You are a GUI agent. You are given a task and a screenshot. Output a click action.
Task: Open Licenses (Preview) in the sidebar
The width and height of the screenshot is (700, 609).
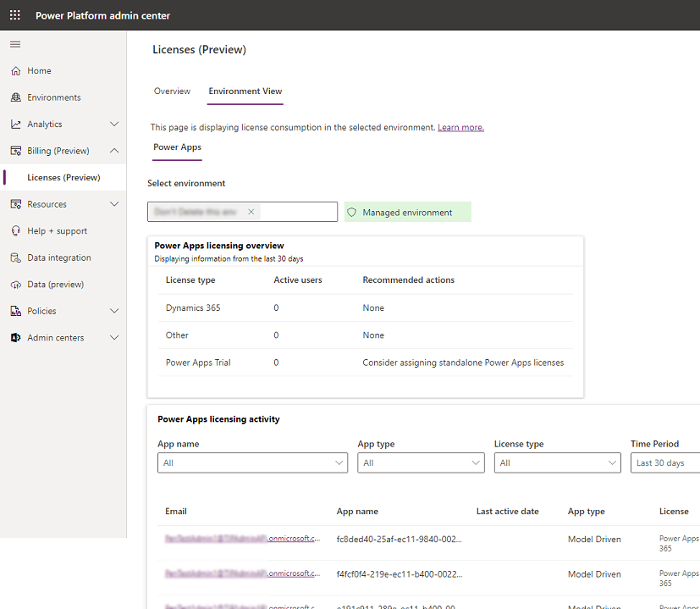63,177
